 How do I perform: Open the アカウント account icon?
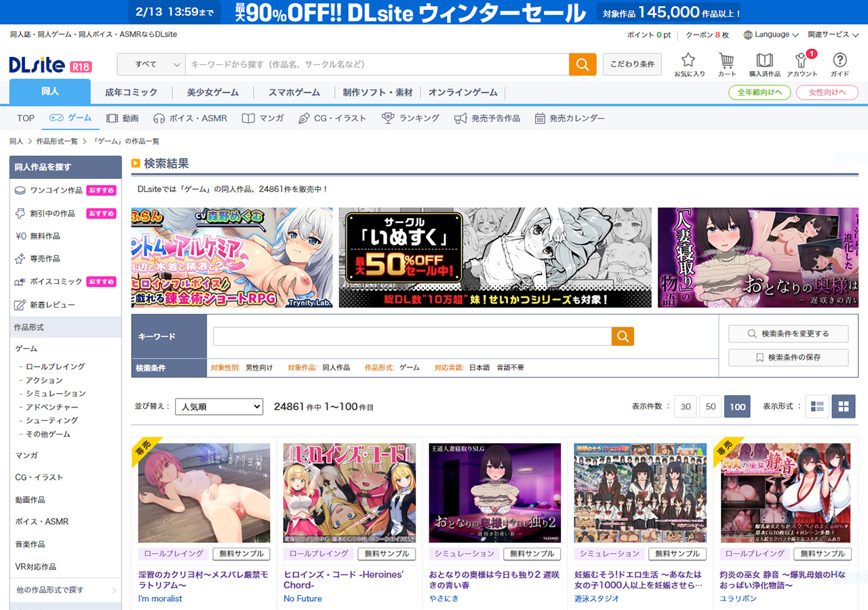pos(802,64)
